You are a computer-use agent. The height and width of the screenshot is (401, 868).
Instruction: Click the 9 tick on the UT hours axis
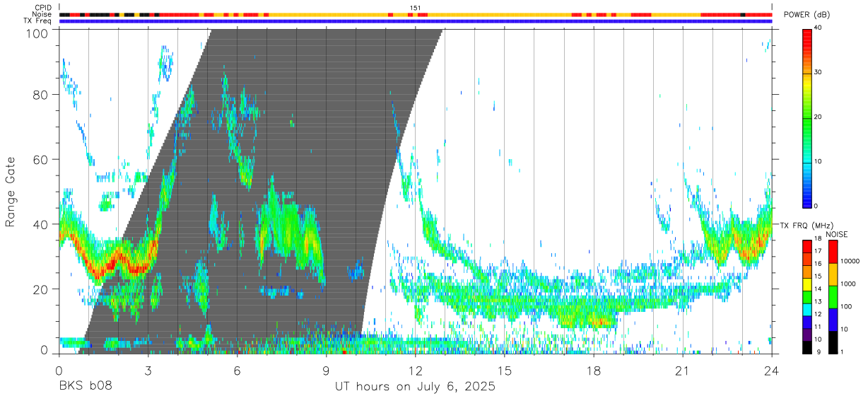click(x=326, y=371)
